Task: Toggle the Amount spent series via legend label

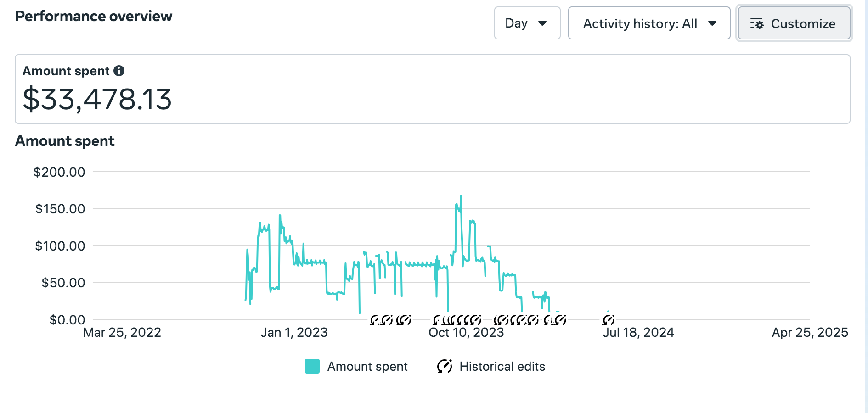Action: [x=367, y=366]
